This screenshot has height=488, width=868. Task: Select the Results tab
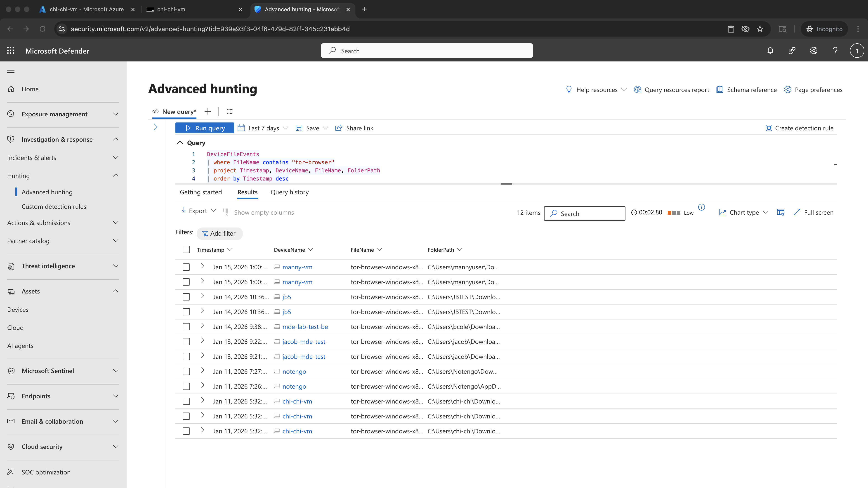pos(247,192)
